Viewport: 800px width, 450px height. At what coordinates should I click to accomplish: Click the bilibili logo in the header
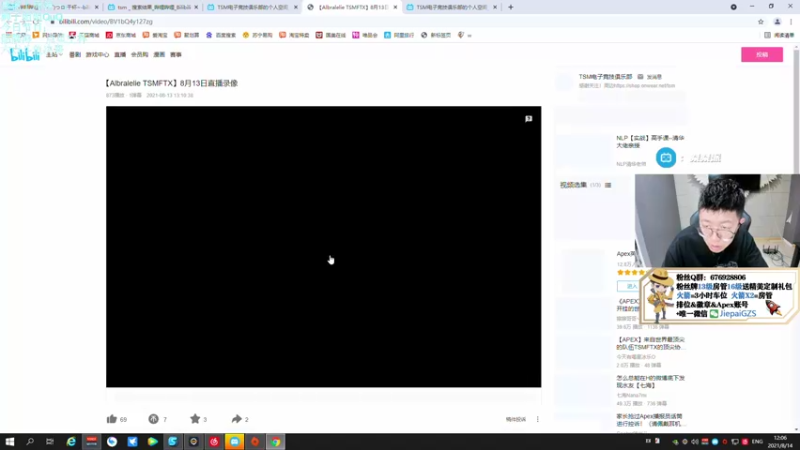(24, 55)
